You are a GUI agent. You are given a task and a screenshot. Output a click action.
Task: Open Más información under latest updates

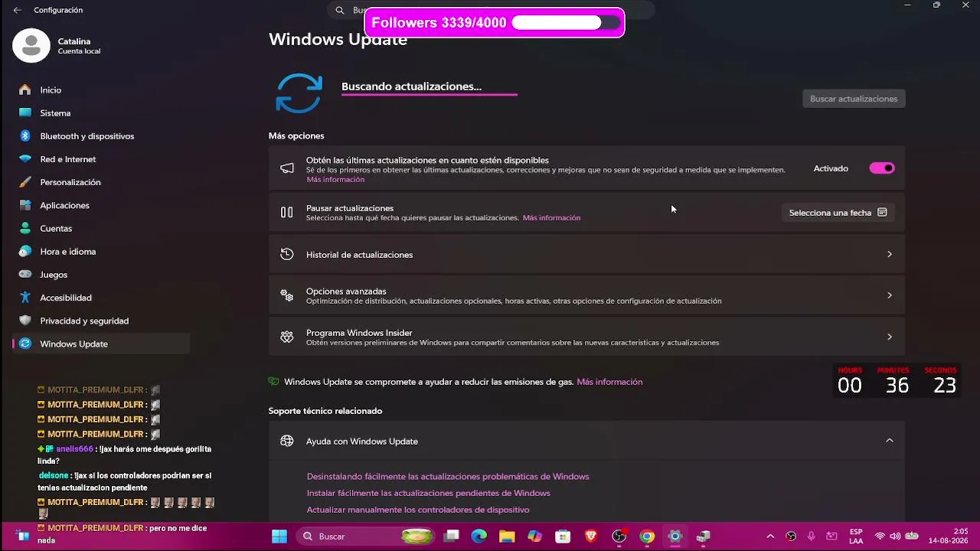335,180
